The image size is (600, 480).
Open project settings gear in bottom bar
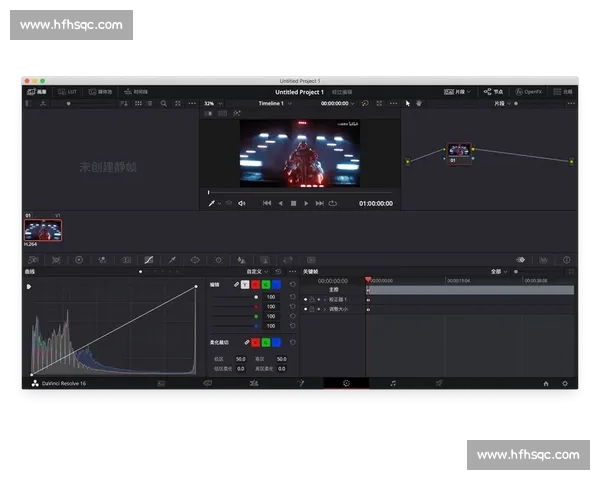point(565,384)
